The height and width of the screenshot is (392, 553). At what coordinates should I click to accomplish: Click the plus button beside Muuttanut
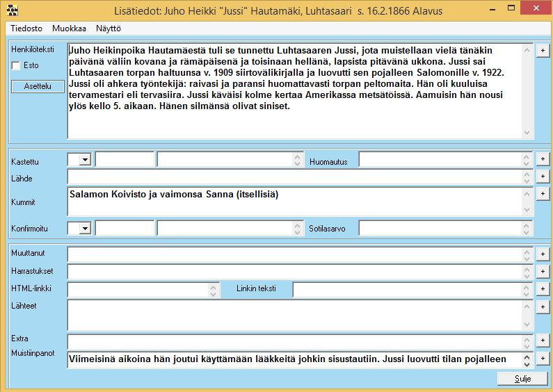point(543,254)
